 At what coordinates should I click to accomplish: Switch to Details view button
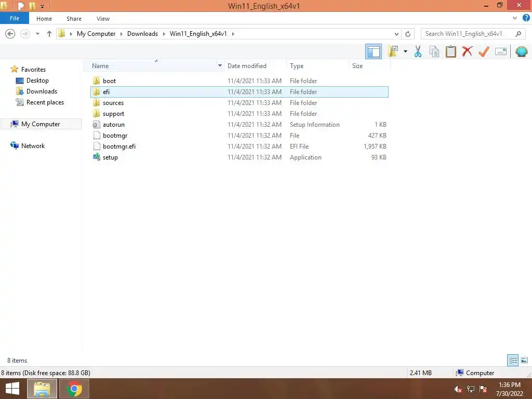click(x=513, y=360)
